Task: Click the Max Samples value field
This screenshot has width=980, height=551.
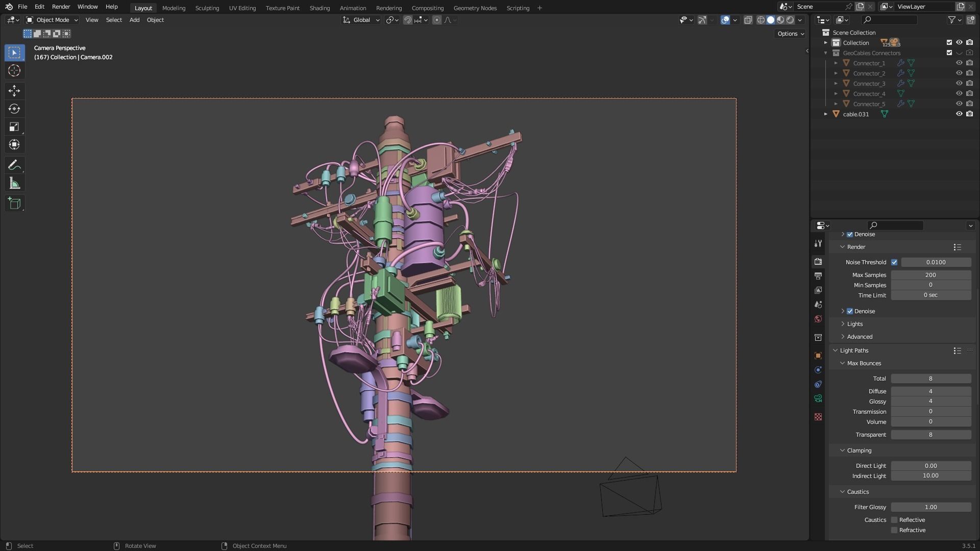Action: click(930, 275)
